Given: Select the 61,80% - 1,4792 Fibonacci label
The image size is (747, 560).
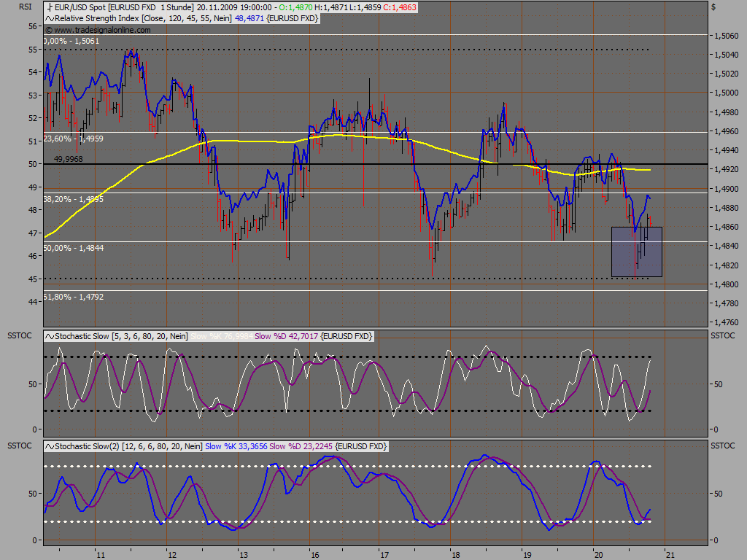Looking at the screenshot, I should point(73,297).
